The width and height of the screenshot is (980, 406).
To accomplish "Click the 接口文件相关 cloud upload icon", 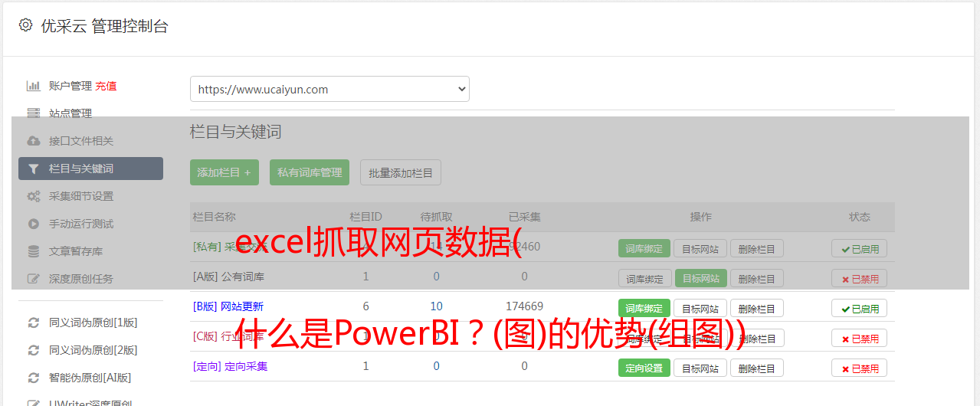I will 34,141.
